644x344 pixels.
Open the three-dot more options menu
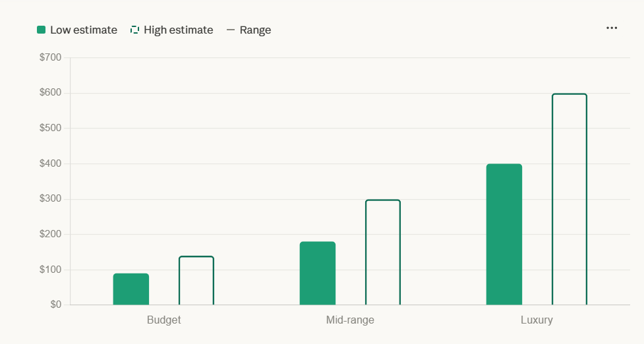612,28
